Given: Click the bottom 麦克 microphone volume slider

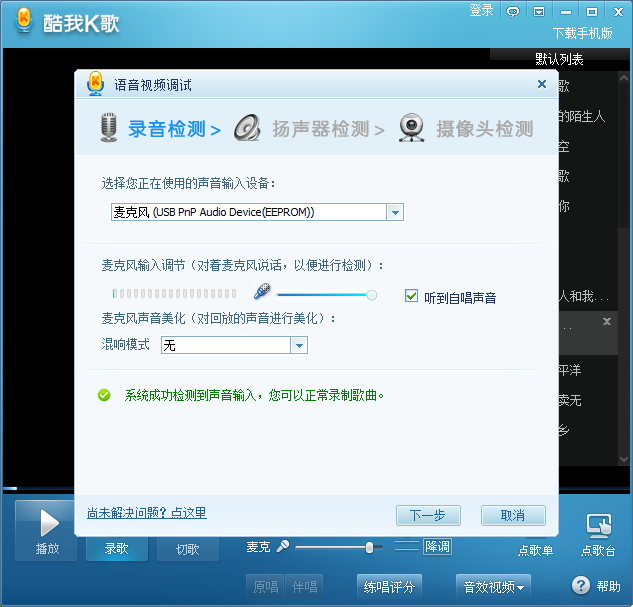Looking at the screenshot, I should click(339, 548).
